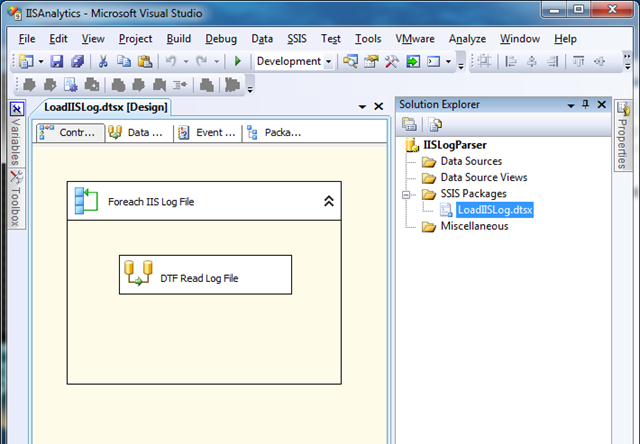Open the VMware menu
Viewport: 640px width, 444px height.
pyautogui.click(x=415, y=39)
